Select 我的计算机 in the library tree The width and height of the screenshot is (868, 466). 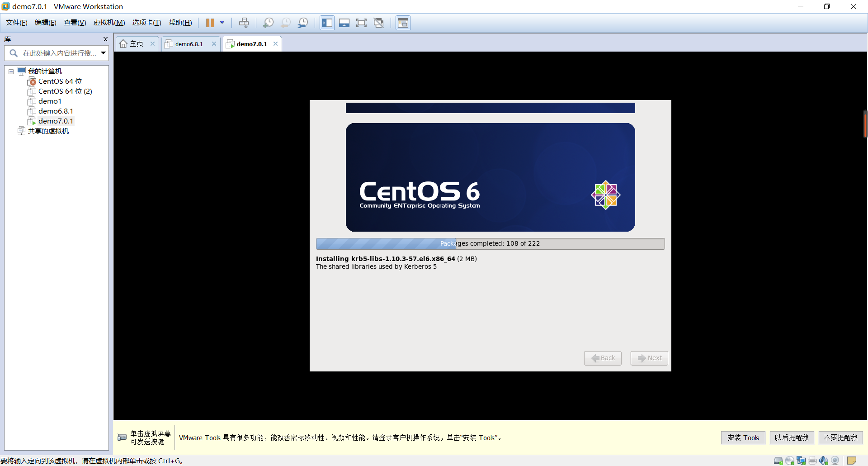(45, 71)
